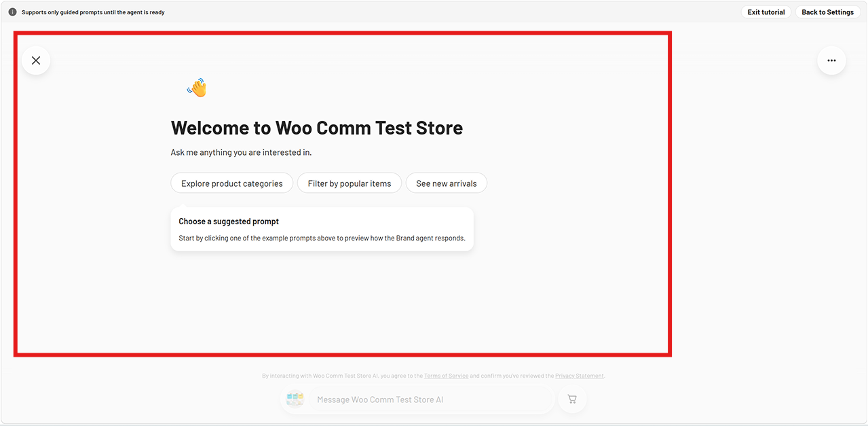Click the tooltip text starting 'Start by clicking one'

tap(322, 238)
